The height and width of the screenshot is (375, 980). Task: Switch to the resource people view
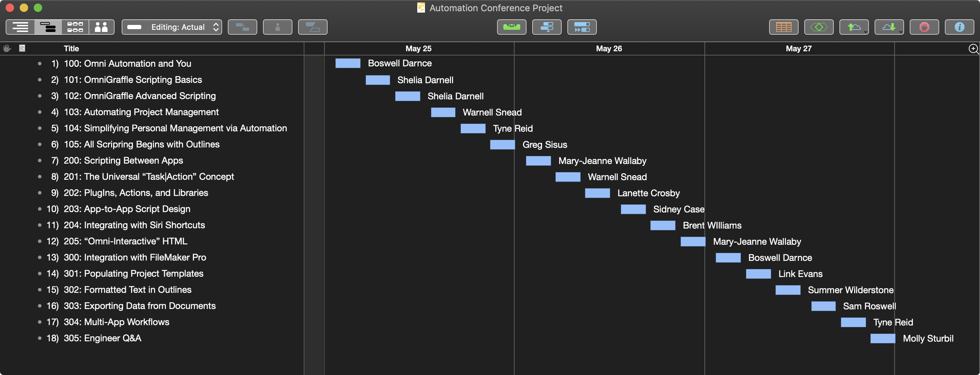(101, 27)
